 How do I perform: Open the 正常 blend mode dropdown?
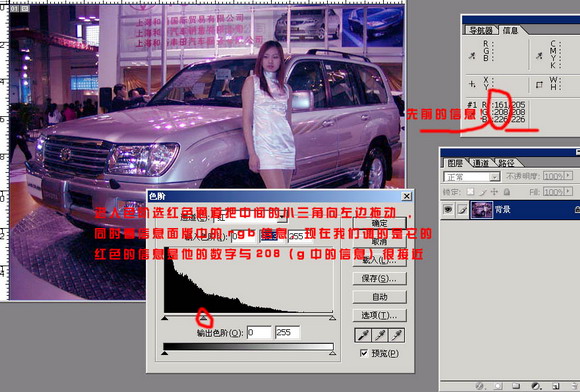pyautogui.click(x=472, y=177)
